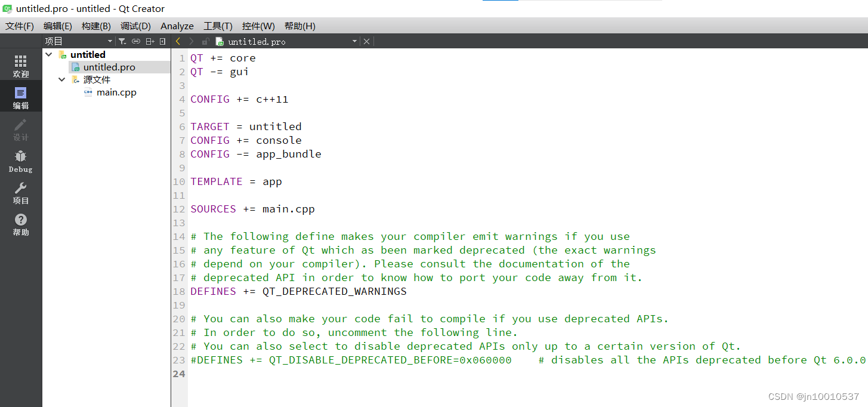
Task: Collapse the 源文件 folder
Action: pyautogui.click(x=62, y=79)
